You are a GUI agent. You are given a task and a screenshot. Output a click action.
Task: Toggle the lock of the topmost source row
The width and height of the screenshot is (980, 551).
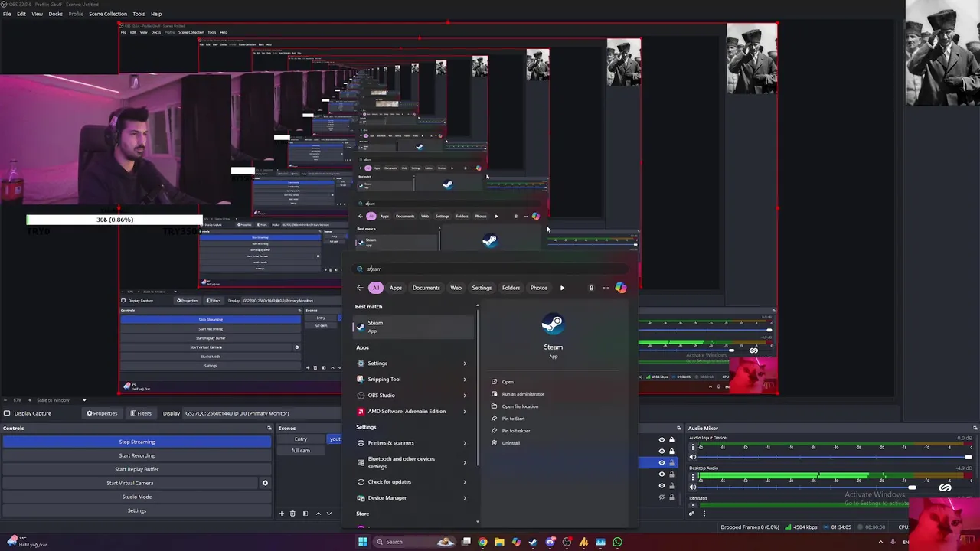(671, 440)
